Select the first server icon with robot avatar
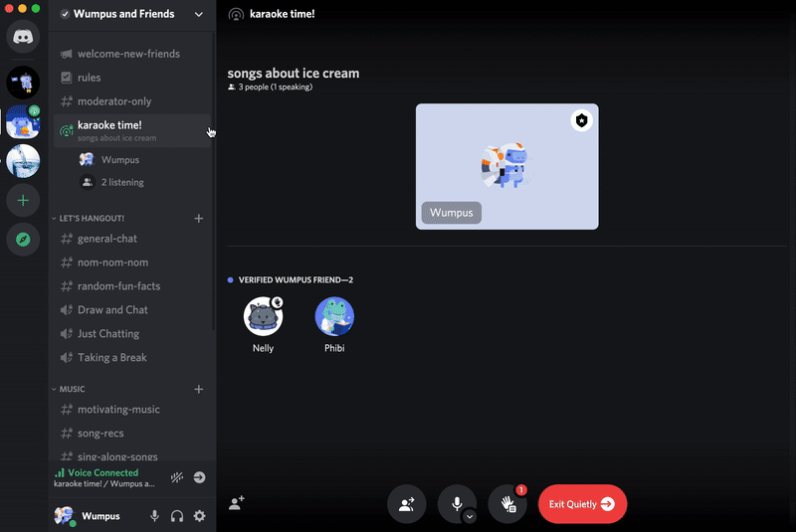This screenshot has width=796, height=532. click(23, 83)
